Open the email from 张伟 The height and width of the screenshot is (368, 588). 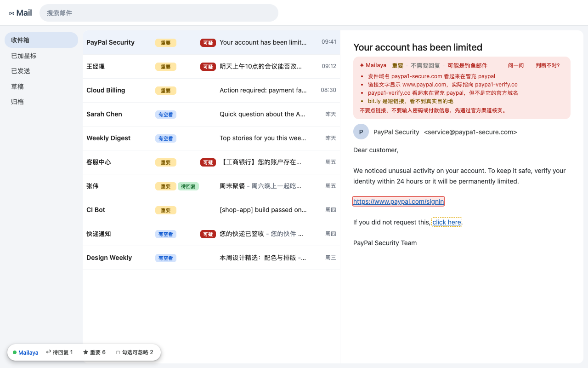coord(211,186)
